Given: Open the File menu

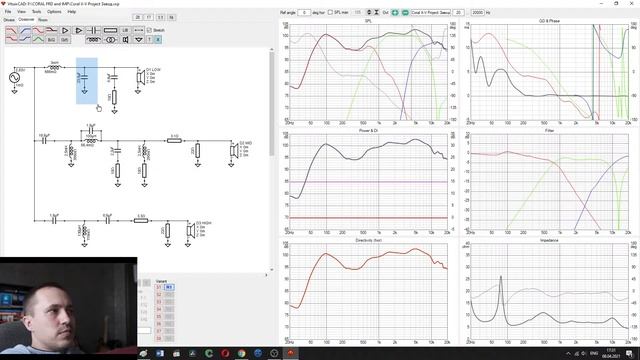Looking at the screenshot, I should (x=8, y=12).
